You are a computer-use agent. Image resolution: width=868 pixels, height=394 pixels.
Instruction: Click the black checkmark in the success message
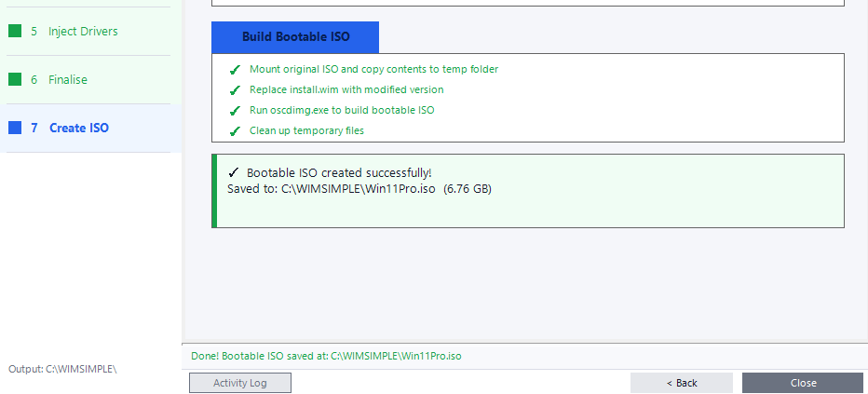coord(234,173)
